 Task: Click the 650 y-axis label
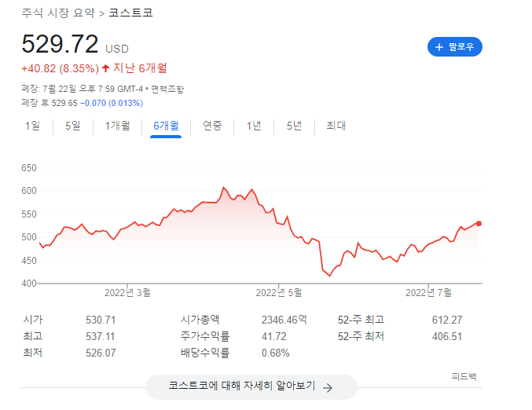point(29,168)
